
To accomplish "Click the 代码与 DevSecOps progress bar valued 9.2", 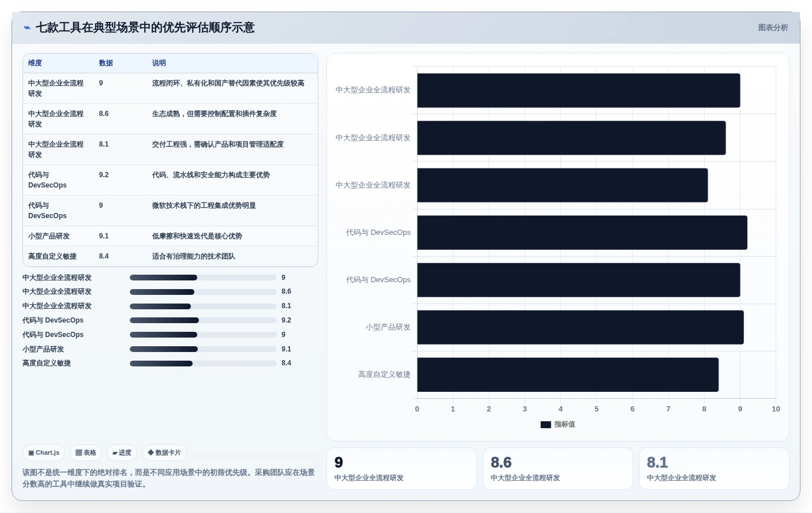I will (203, 320).
